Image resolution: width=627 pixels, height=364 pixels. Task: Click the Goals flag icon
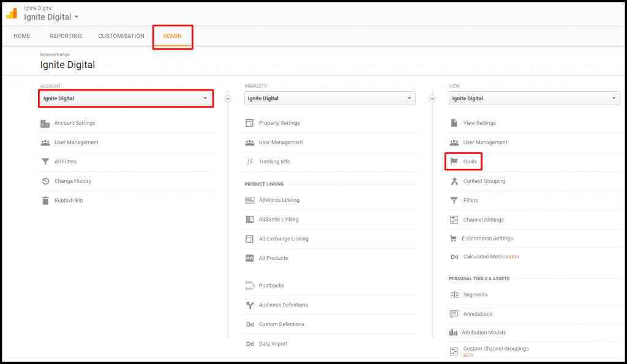[454, 162]
